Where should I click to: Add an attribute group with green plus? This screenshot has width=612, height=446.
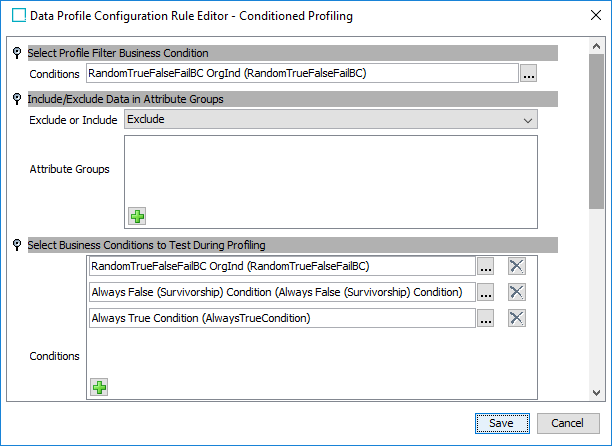[137, 216]
